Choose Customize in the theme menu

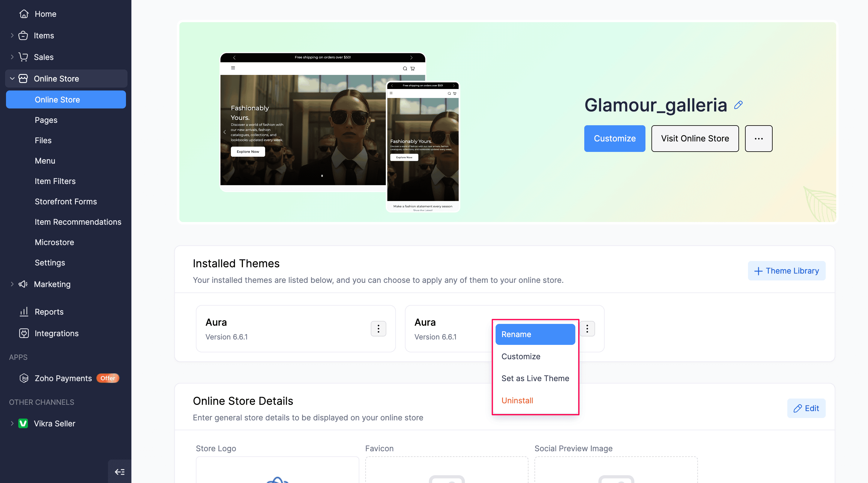pyautogui.click(x=535, y=357)
